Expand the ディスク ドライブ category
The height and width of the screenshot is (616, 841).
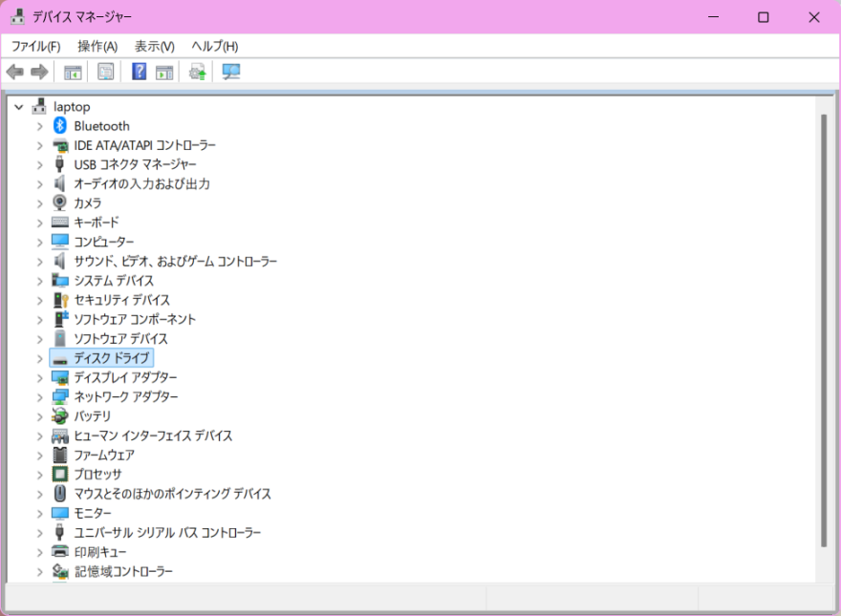pyautogui.click(x=39, y=358)
